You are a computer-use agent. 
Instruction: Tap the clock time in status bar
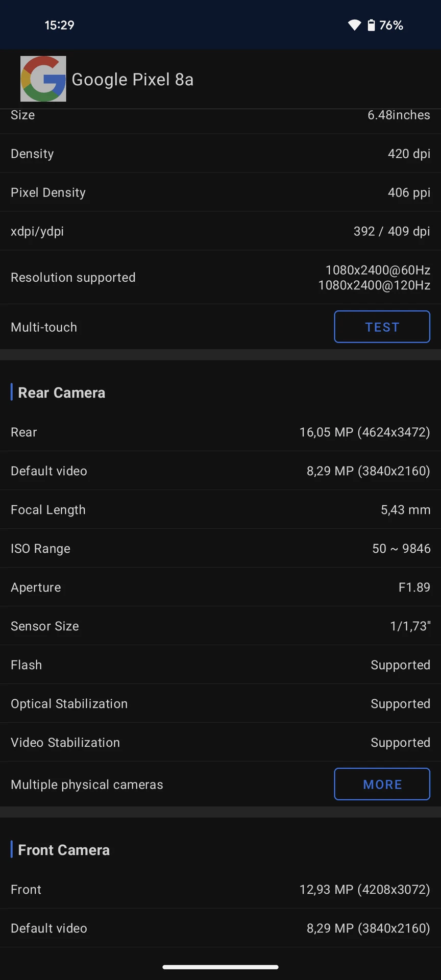(x=59, y=25)
